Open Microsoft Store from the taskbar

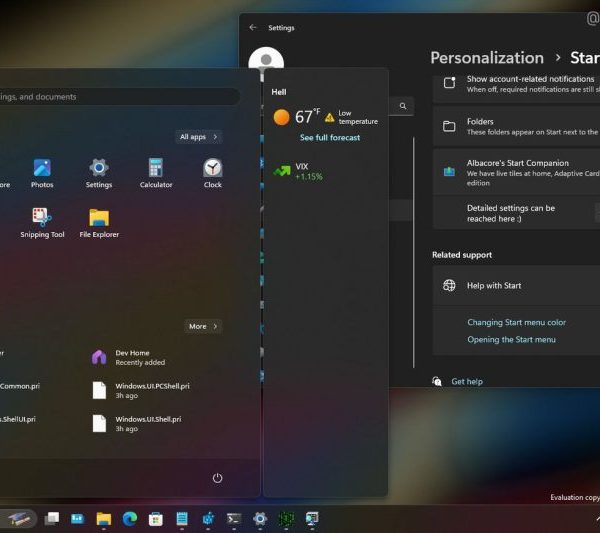click(156, 519)
